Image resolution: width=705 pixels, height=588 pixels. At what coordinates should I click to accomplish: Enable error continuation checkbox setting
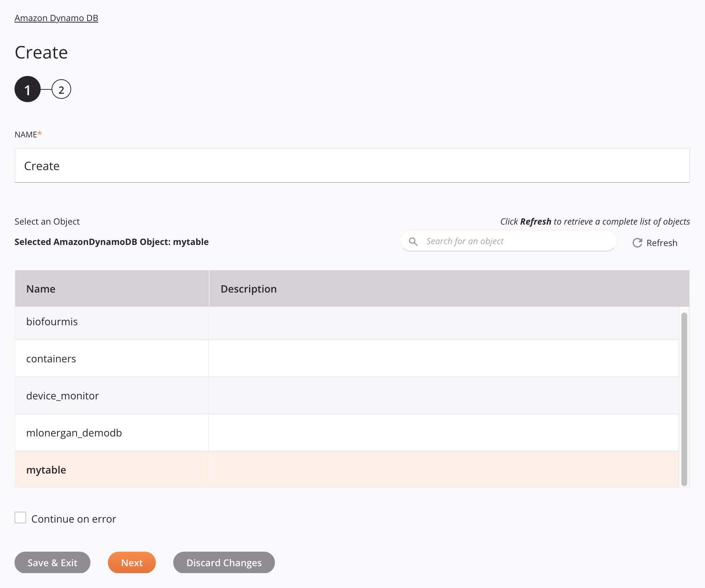[20, 518]
